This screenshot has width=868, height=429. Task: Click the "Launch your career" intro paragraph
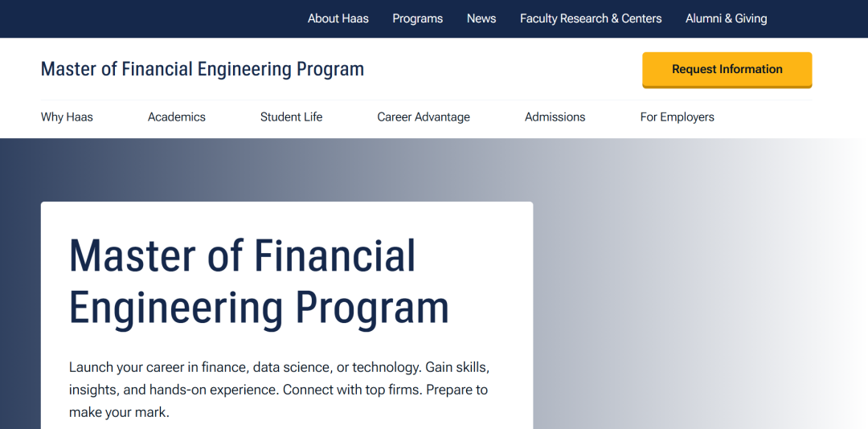click(279, 368)
